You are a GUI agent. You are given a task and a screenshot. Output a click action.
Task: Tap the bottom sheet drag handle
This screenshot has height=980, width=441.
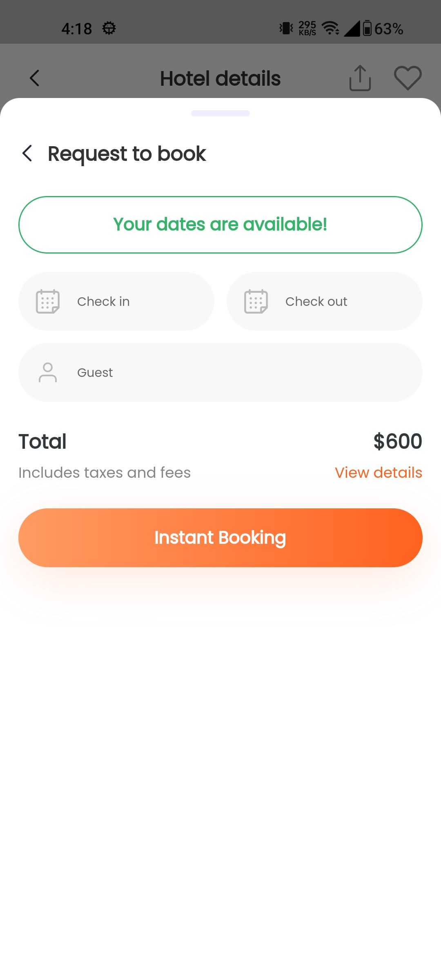pyautogui.click(x=220, y=113)
